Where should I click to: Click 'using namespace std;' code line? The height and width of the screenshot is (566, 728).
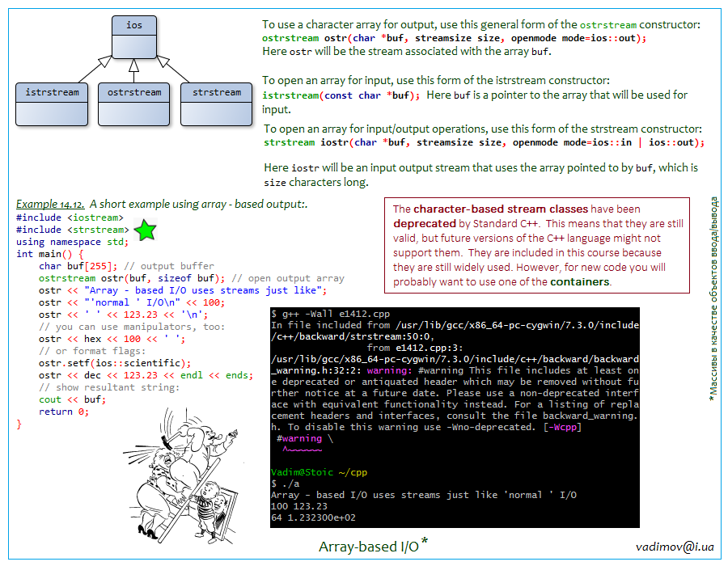73,242
